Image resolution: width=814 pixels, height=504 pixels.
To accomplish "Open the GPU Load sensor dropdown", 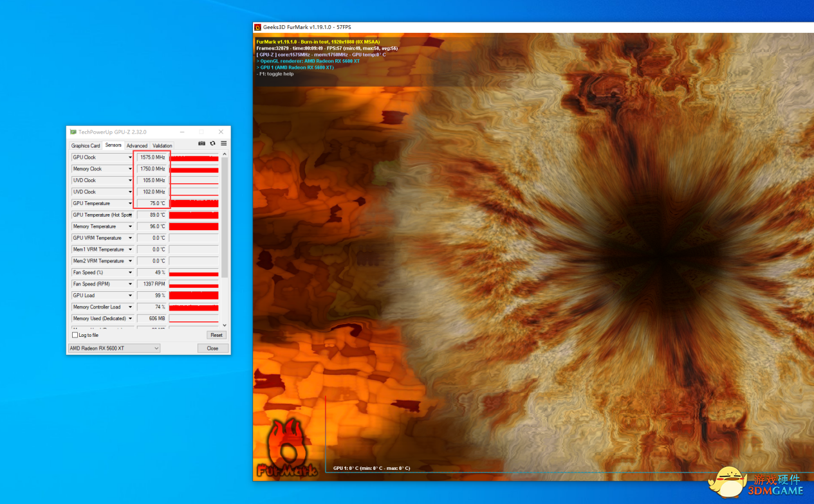I will click(x=130, y=296).
